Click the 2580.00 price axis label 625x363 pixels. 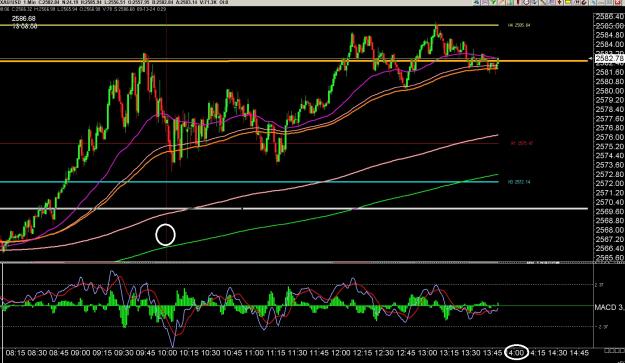pos(609,90)
